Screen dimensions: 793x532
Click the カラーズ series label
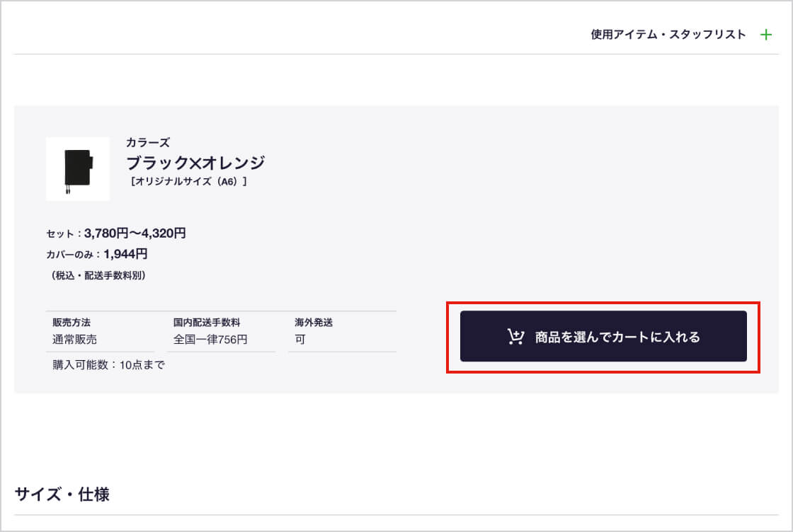coord(147,143)
